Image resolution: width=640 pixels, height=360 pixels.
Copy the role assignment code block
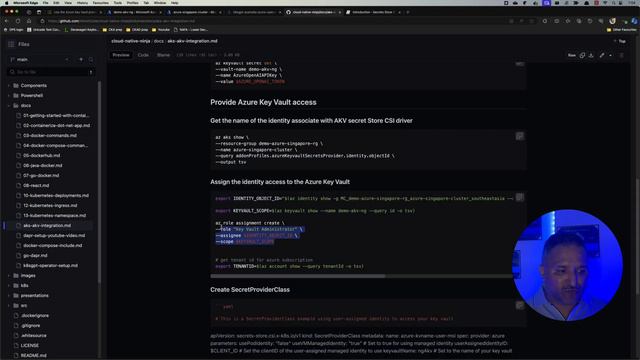(519, 198)
